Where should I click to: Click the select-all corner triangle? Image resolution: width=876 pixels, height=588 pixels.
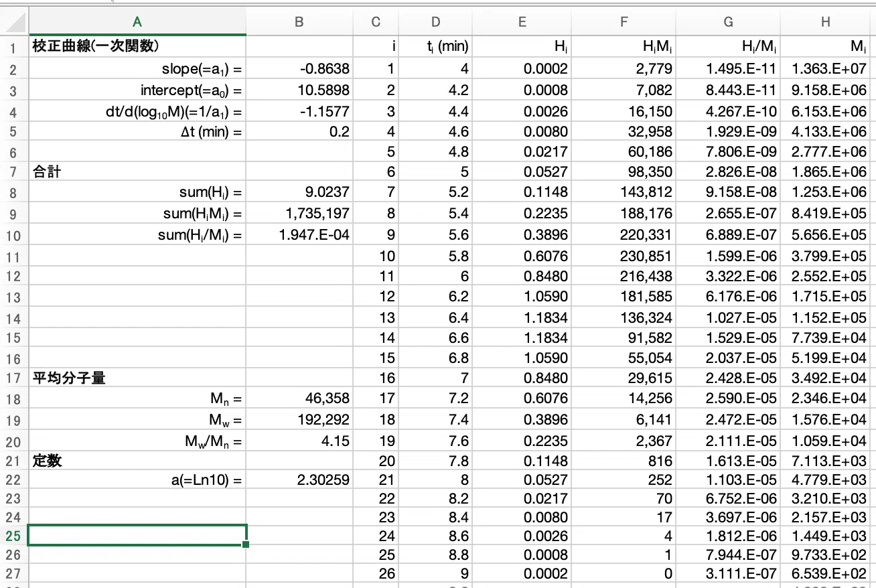(x=15, y=23)
